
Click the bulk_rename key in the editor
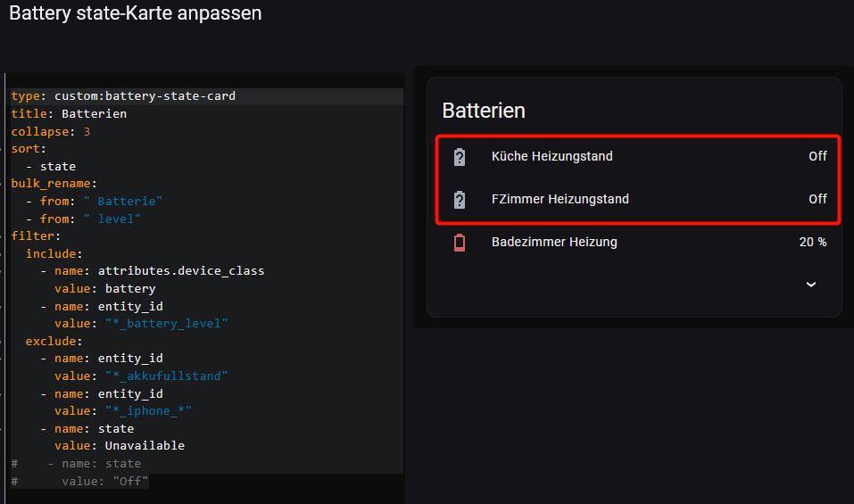pyautogui.click(x=46, y=183)
